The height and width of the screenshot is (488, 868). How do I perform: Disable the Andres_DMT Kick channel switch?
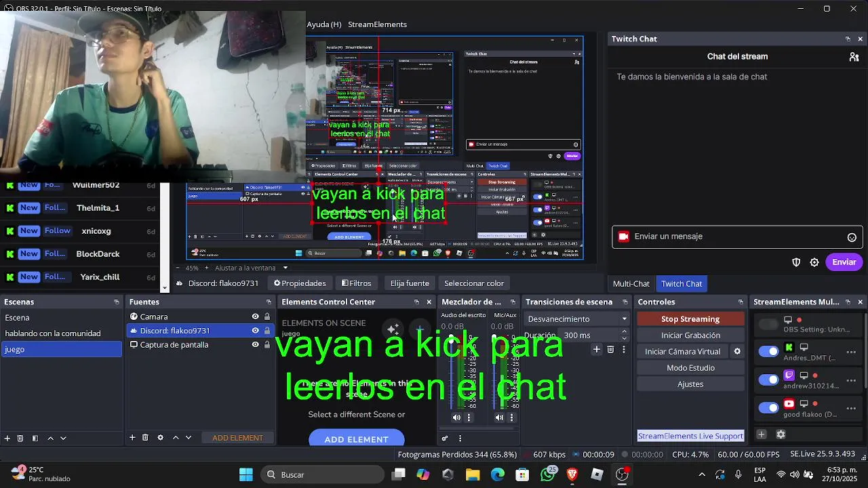pos(768,351)
